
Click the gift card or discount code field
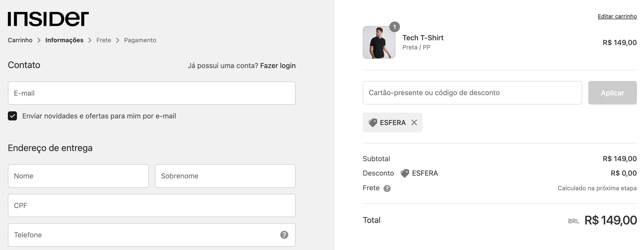click(472, 93)
